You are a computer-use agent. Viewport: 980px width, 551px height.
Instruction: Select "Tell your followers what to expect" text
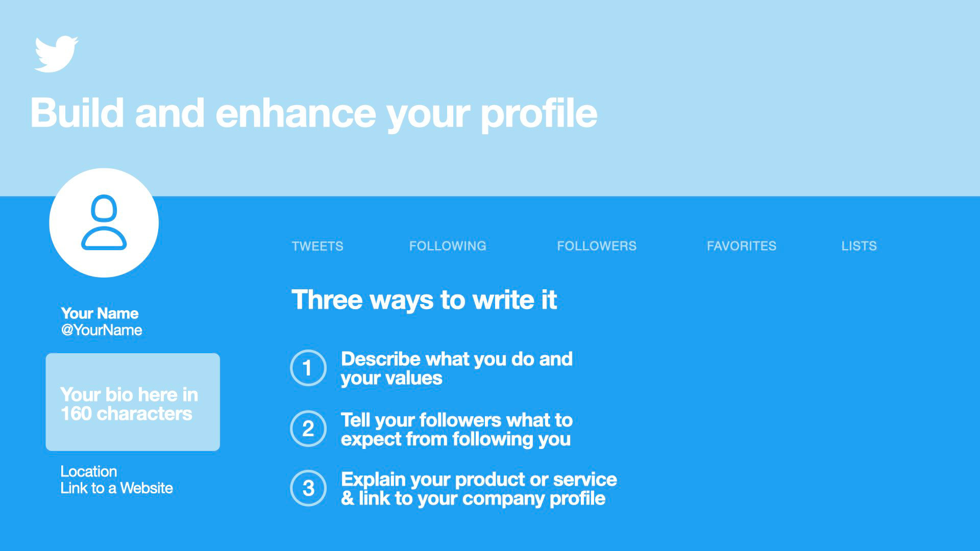click(456, 429)
